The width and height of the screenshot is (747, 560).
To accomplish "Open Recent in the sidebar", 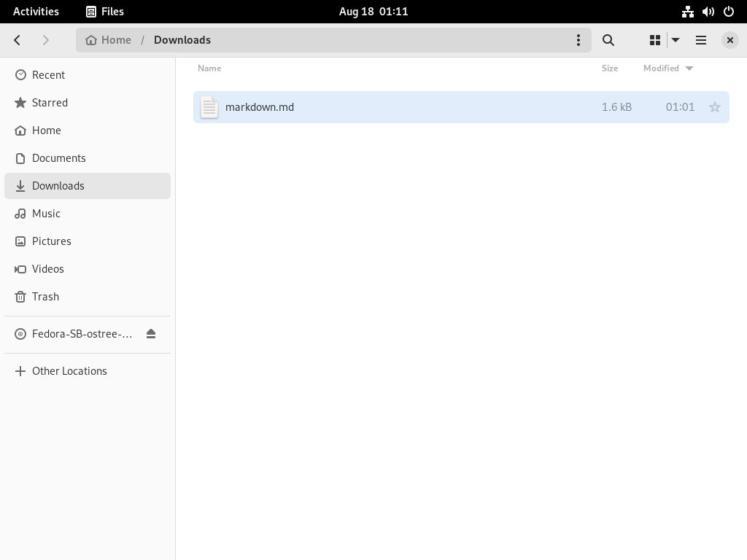I will pyautogui.click(x=88, y=75).
